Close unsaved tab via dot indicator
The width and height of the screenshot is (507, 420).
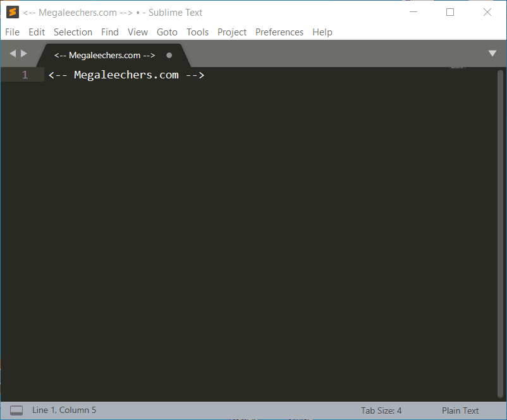tap(169, 55)
